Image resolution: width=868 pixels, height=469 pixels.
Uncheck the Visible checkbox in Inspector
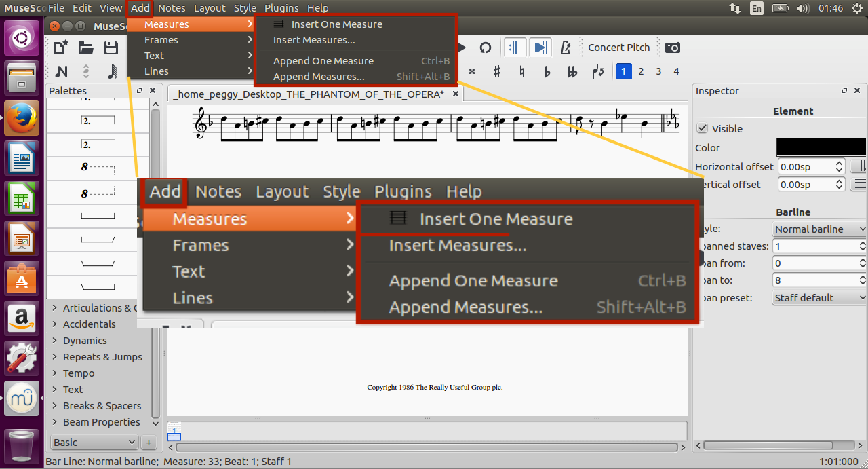[x=703, y=128]
